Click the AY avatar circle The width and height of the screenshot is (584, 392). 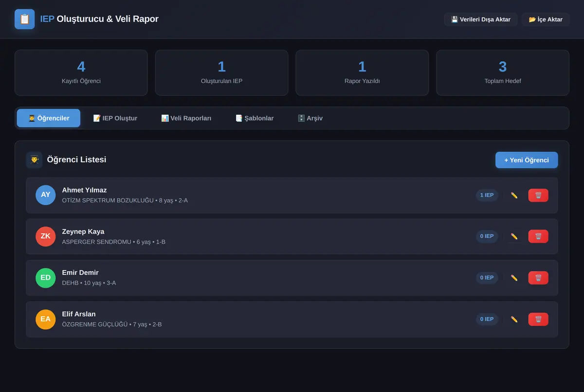46,195
